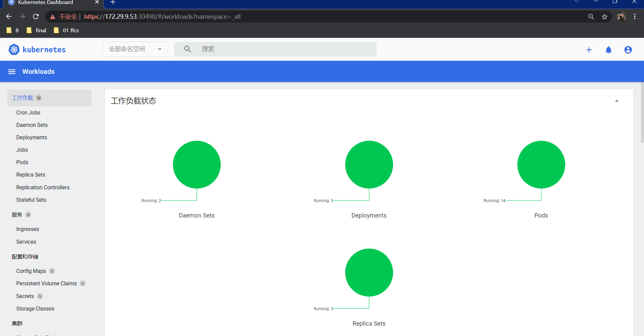Image resolution: width=644 pixels, height=336 pixels.
Task: Click the 配置和存储 section header
Action: pyautogui.click(x=25, y=257)
